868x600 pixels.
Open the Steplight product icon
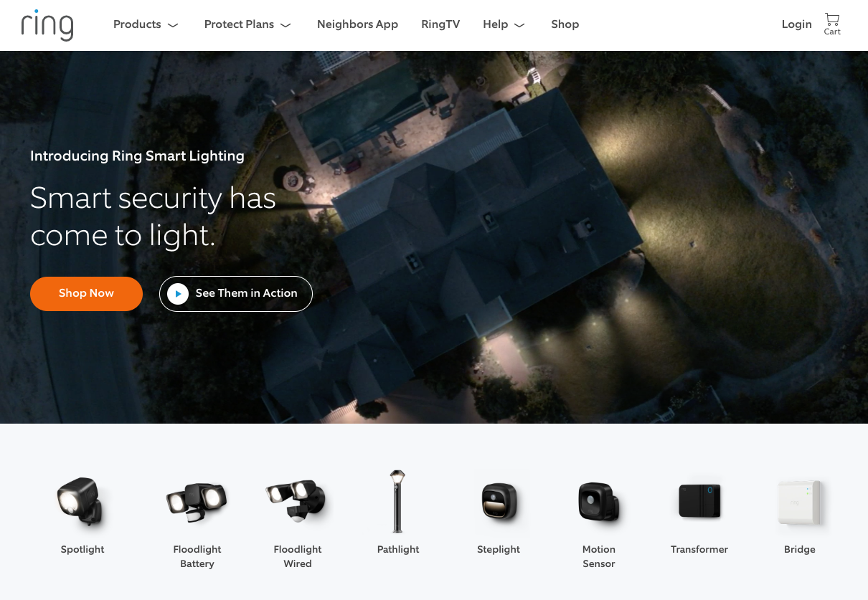coord(499,502)
